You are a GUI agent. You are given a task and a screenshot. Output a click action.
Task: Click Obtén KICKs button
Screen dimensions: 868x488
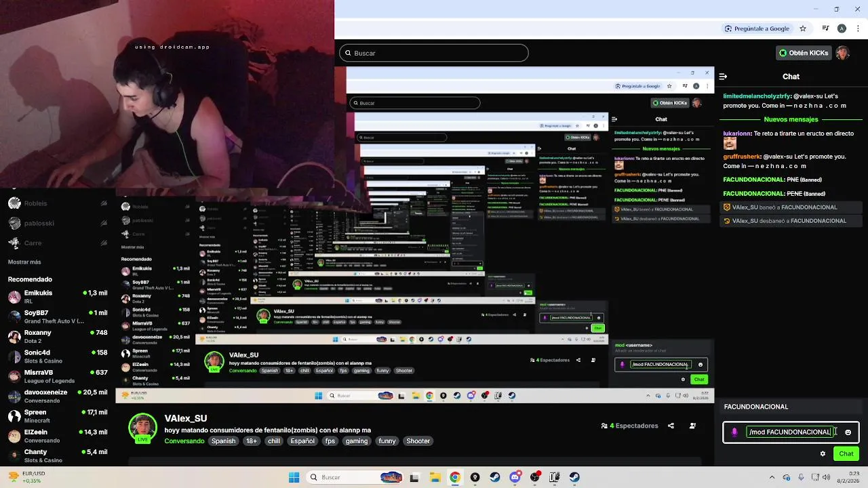[804, 53]
